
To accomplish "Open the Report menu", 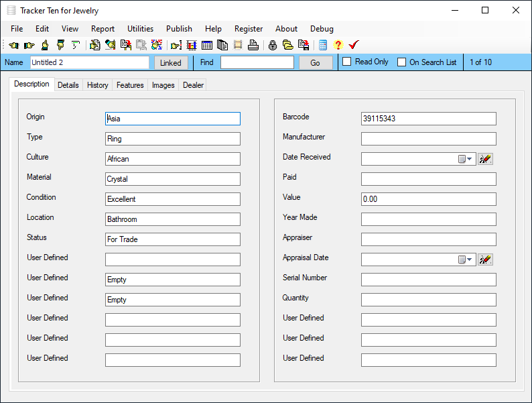I will click(103, 29).
